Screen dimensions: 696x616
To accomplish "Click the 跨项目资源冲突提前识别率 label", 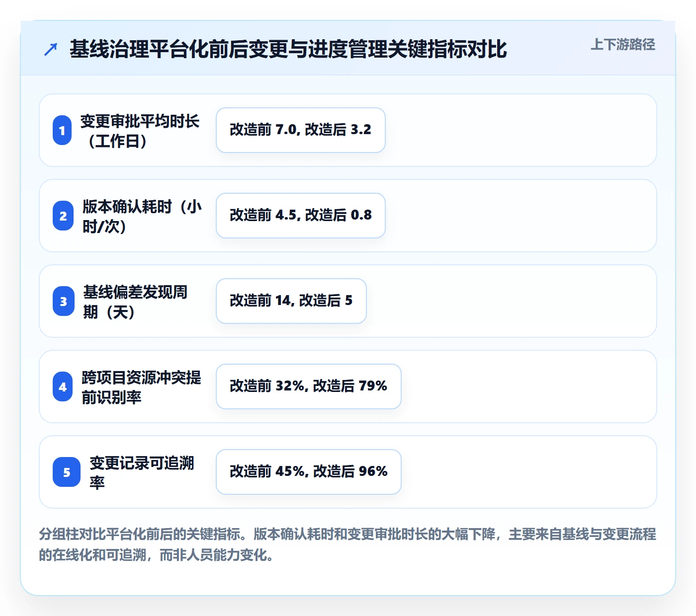I will pos(141,387).
